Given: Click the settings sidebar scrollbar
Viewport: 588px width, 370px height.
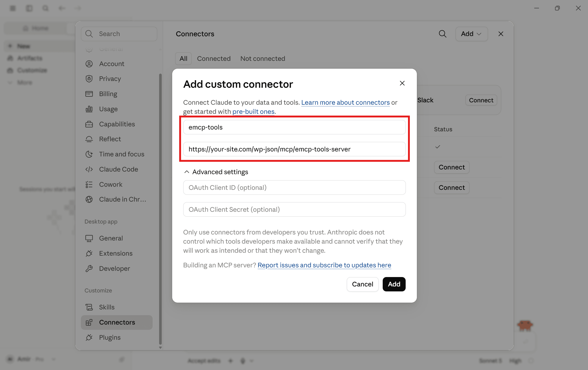Looking at the screenshot, I should coord(160,209).
